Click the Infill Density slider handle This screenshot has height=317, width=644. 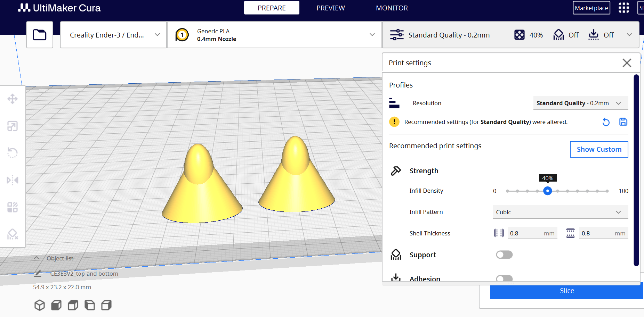(x=548, y=191)
